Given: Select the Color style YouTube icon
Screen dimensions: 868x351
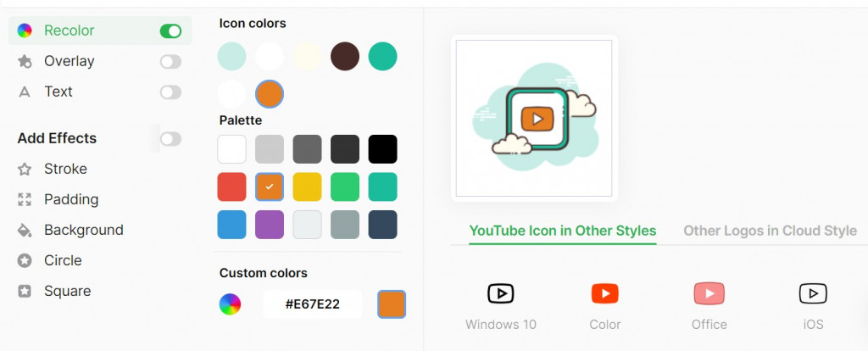Looking at the screenshot, I should (x=604, y=293).
